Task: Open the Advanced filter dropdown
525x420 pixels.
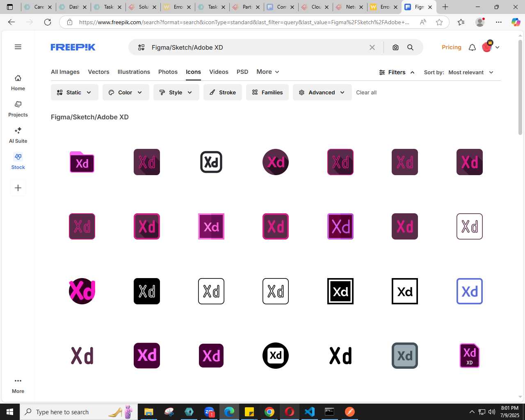Action: (x=322, y=92)
